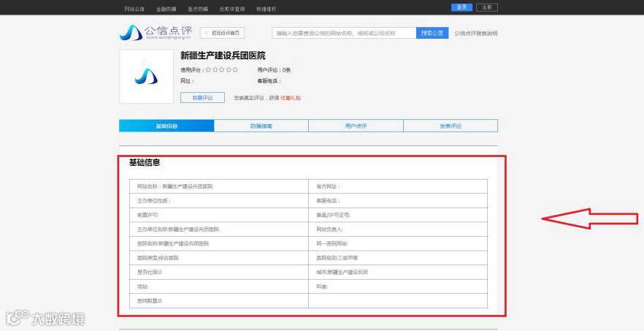The width and height of the screenshot is (644, 331).
Task: Open 快捷维权 in top navigation
Action: tap(266, 9)
